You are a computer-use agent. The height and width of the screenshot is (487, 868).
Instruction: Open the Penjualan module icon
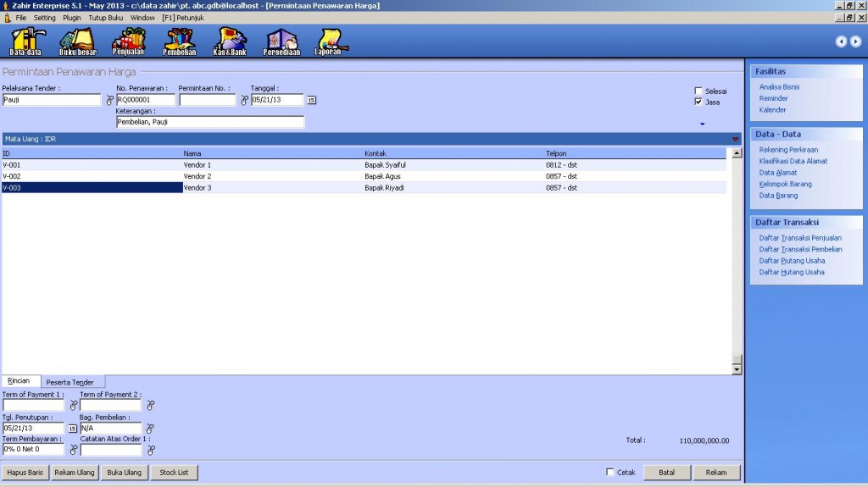(x=128, y=41)
